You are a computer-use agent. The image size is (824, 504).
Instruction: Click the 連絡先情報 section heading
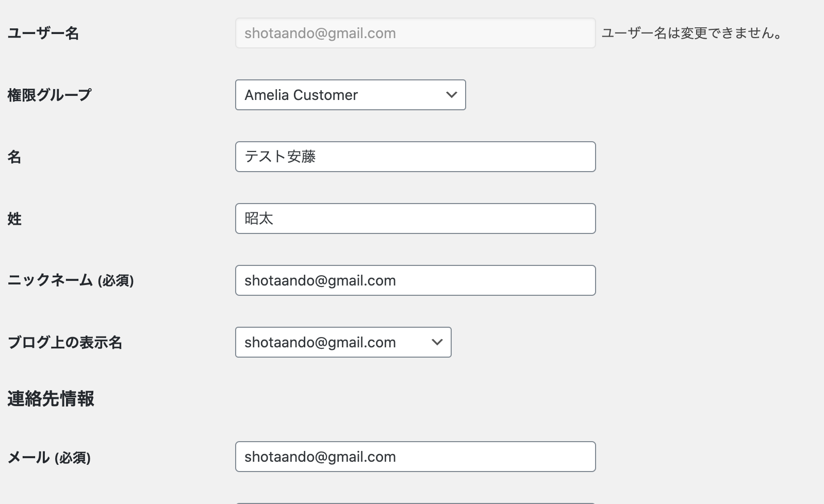(x=51, y=398)
